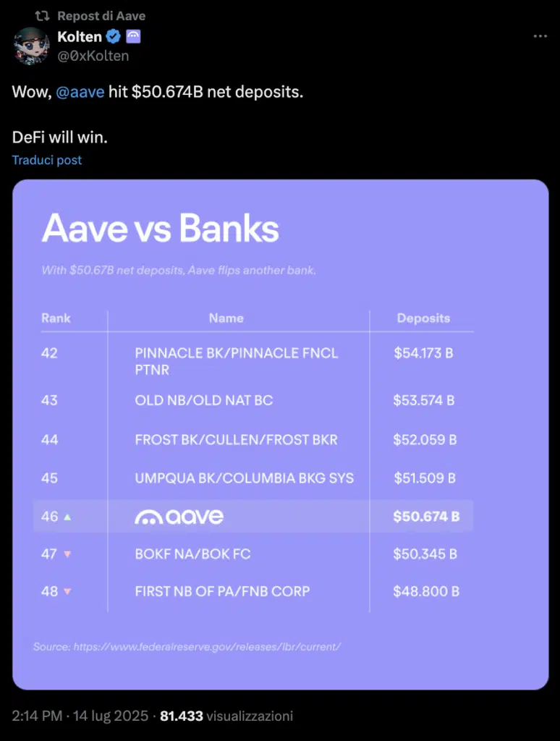Open the "Repost di Aave" link
560x741 pixels.
pos(101,16)
